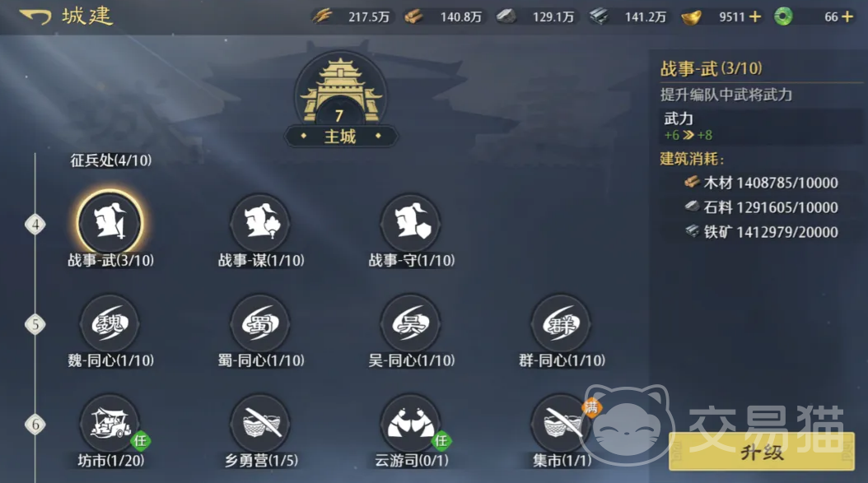868x483 pixels.
Task: Select the 战事-守 building icon
Action: [x=411, y=224]
